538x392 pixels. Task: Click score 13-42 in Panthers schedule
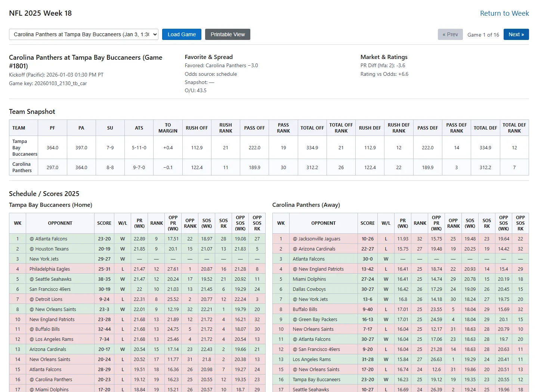click(x=368, y=269)
